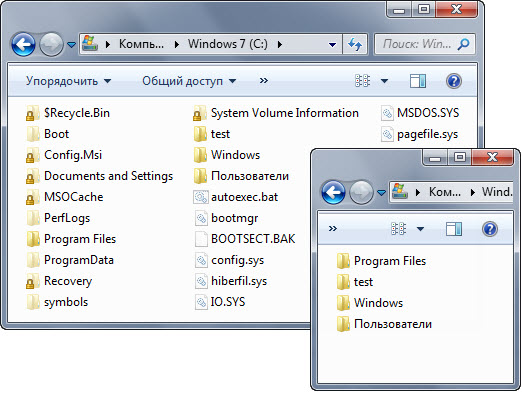Open address bar history dropdown in the large window

point(332,44)
